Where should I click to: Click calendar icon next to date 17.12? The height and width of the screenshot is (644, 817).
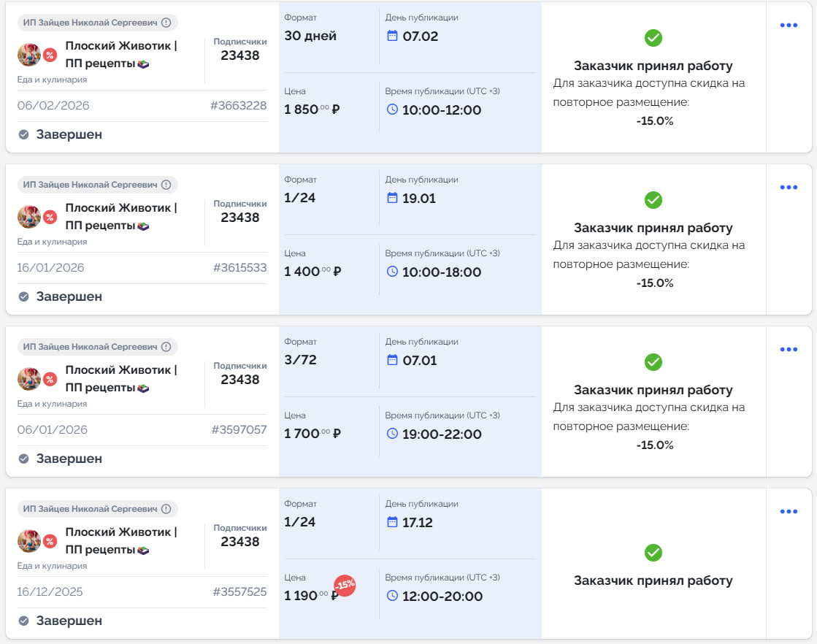point(392,522)
